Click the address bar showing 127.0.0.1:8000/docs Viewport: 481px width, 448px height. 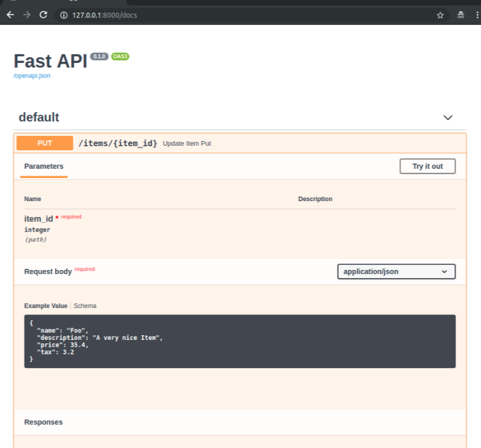251,15
